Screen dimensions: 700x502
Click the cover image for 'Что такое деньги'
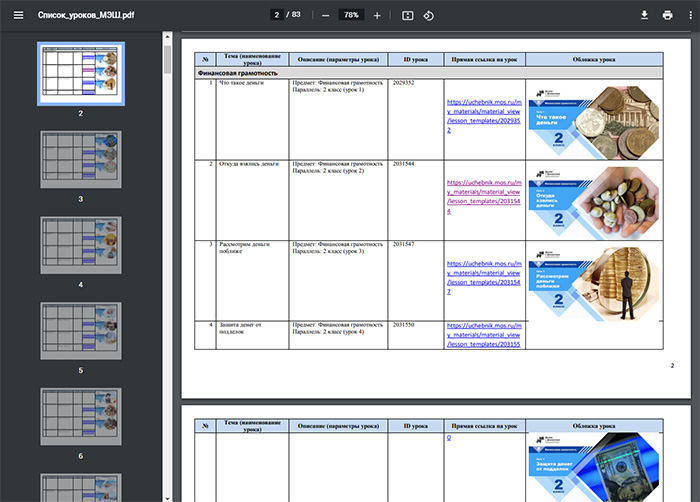[x=594, y=119]
